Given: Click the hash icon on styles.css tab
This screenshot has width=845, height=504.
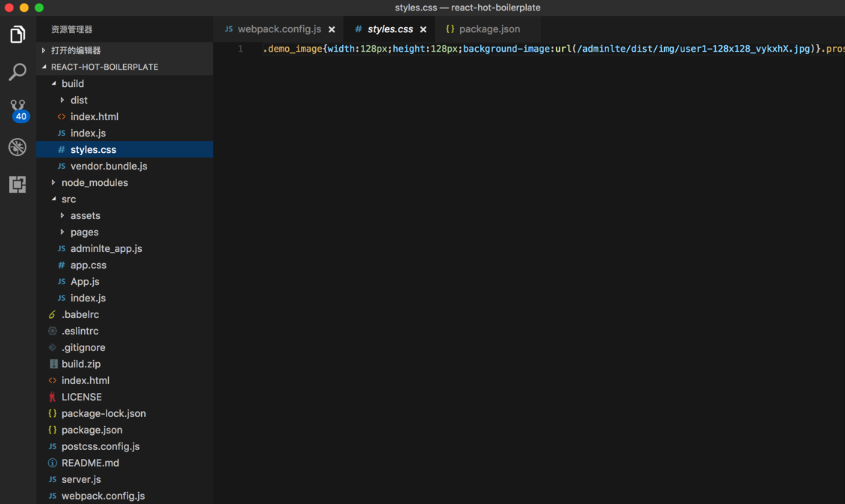Looking at the screenshot, I should coord(359,29).
